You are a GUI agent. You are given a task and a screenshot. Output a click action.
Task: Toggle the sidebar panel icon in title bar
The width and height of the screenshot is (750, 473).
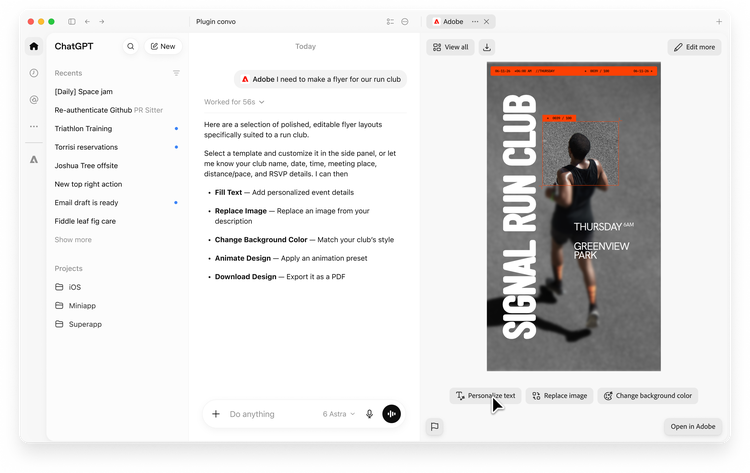coord(72,22)
